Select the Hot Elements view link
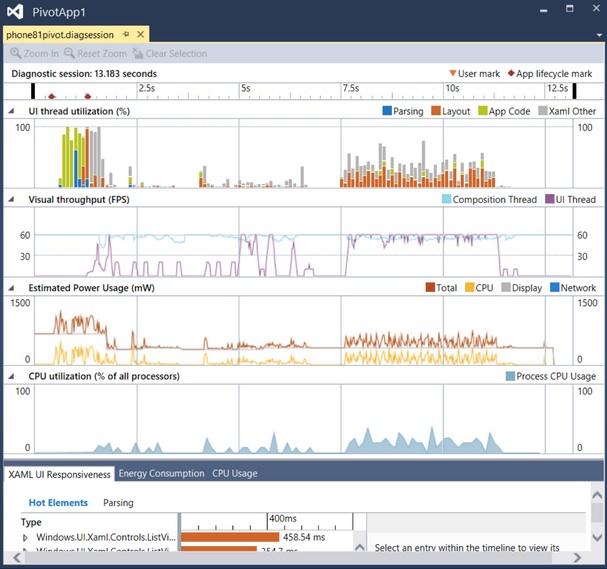This screenshot has width=607, height=569. (x=58, y=503)
